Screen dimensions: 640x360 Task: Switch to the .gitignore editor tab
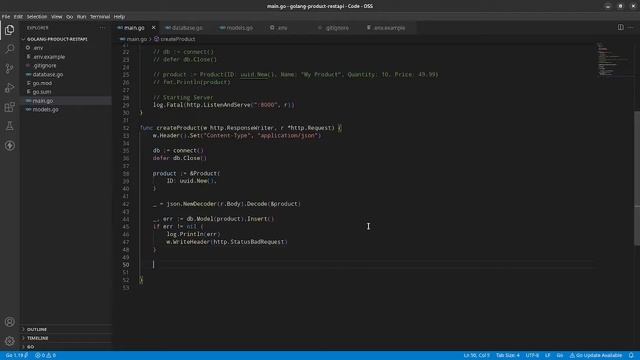pyautogui.click(x=337, y=28)
